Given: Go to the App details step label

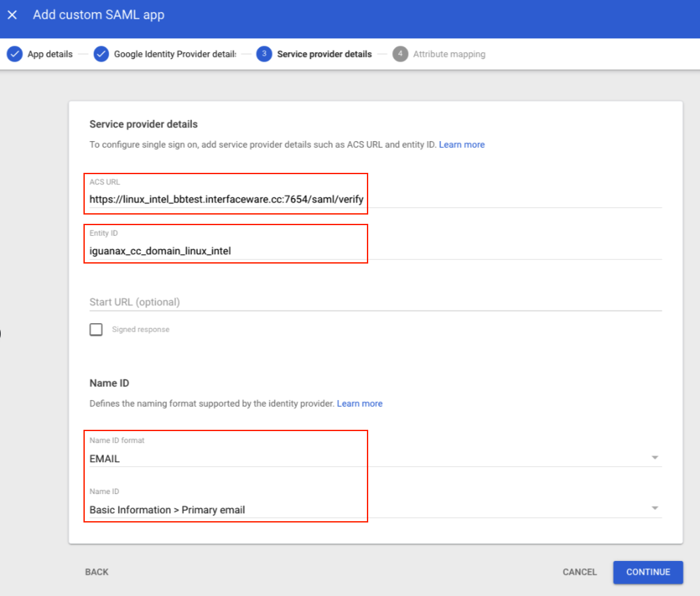Looking at the screenshot, I should [x=50, y=54].
